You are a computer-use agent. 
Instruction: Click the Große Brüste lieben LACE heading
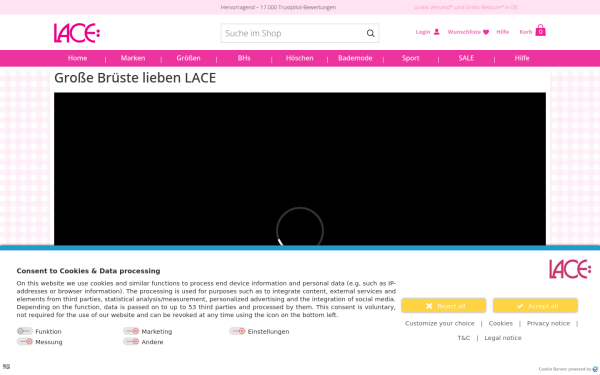pos(135,78)
